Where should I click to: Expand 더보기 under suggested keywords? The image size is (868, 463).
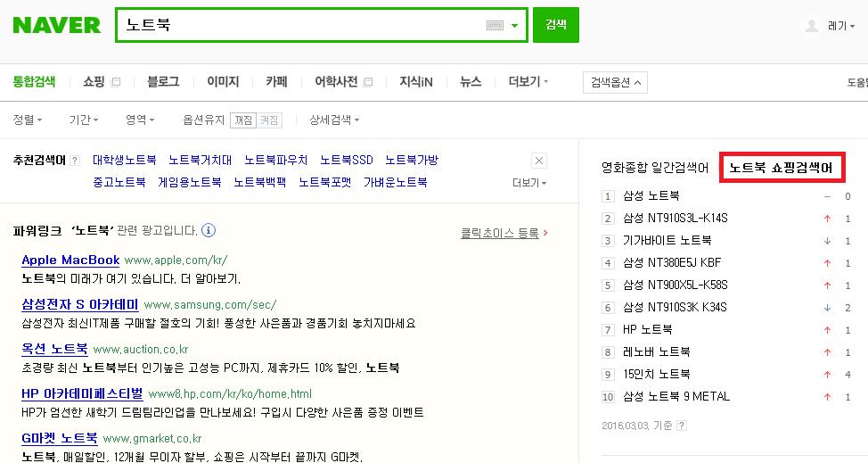529,183
